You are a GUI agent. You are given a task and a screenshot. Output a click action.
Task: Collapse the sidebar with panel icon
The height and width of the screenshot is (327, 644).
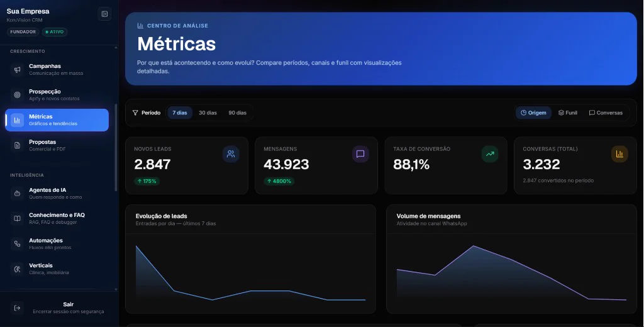[x=104, y=14]
